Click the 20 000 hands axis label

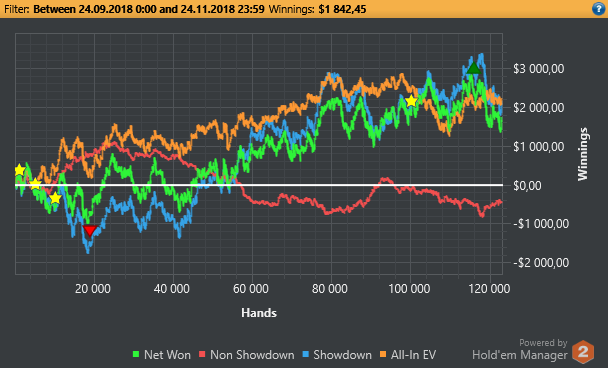click(93, 289)
